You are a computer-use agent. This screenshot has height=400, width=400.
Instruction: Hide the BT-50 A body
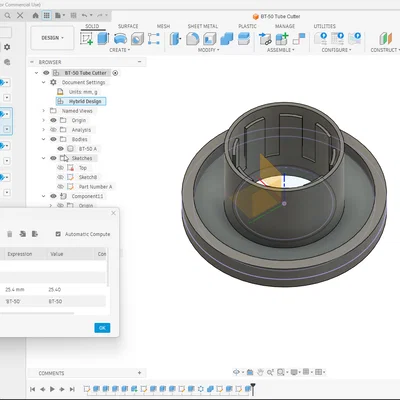[x=60, y=149]
